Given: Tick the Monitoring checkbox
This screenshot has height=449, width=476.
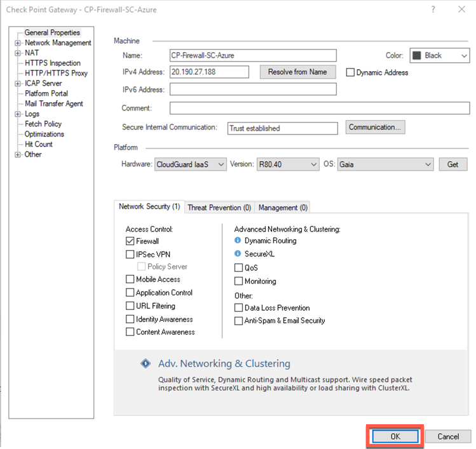Looking at the screenshot, I should [238, 281].
